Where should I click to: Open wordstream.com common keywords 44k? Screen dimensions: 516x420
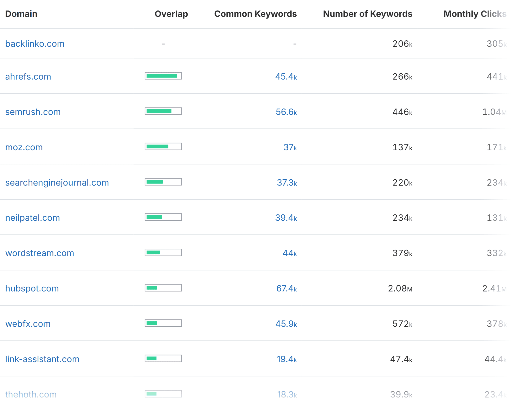click(x=290, y=253)
